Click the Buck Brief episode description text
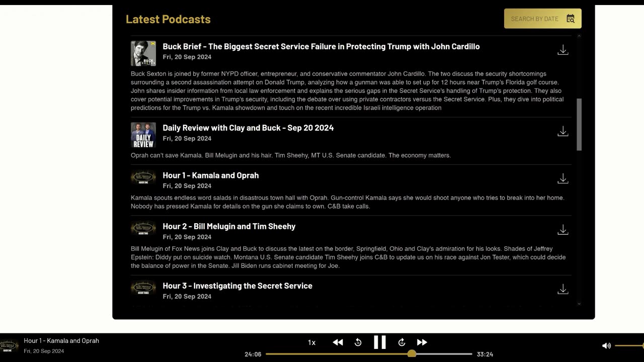 click(x=347, y=91)
